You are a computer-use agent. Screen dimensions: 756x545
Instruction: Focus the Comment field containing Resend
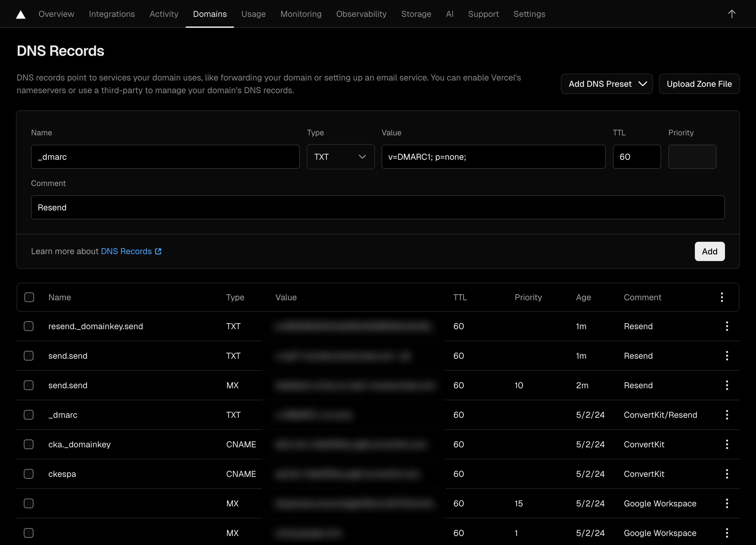(378, 207)
